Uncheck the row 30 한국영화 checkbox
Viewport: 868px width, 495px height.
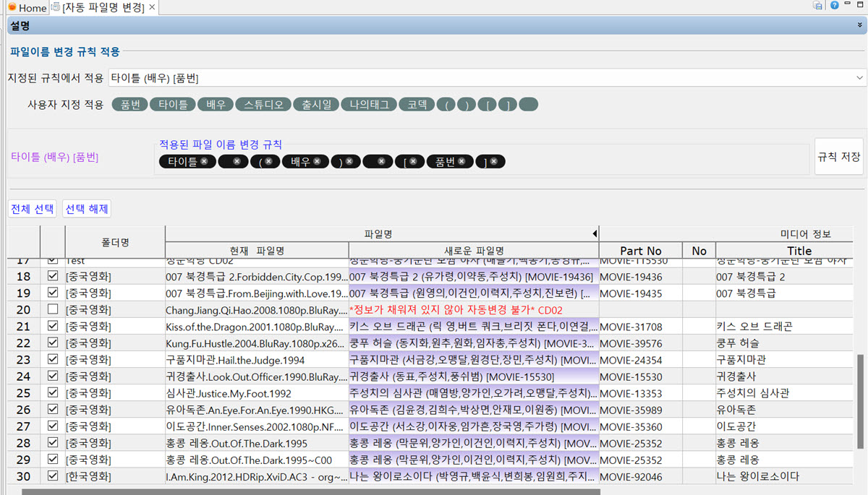(52, 476)
